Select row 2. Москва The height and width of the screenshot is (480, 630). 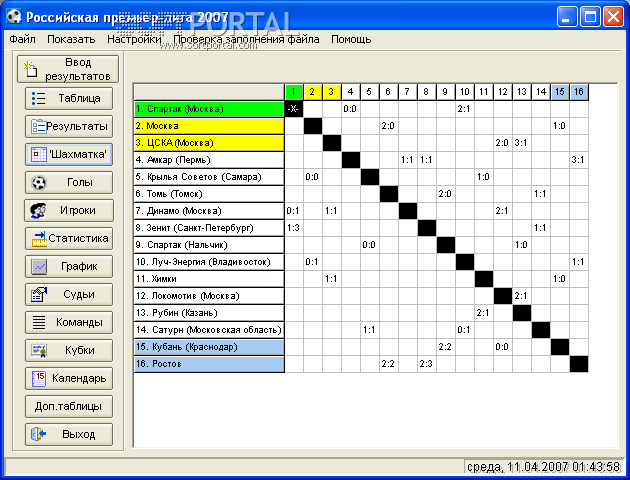pos(209,126)
